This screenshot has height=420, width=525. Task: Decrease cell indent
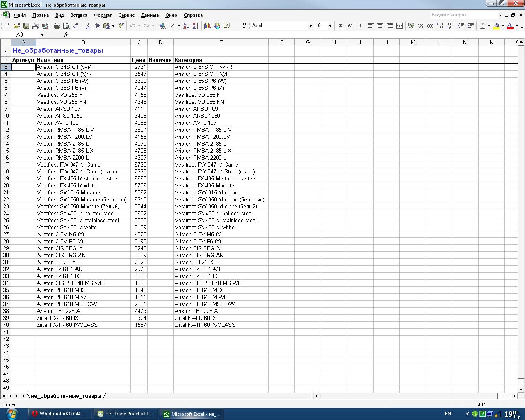coord(461,26)
